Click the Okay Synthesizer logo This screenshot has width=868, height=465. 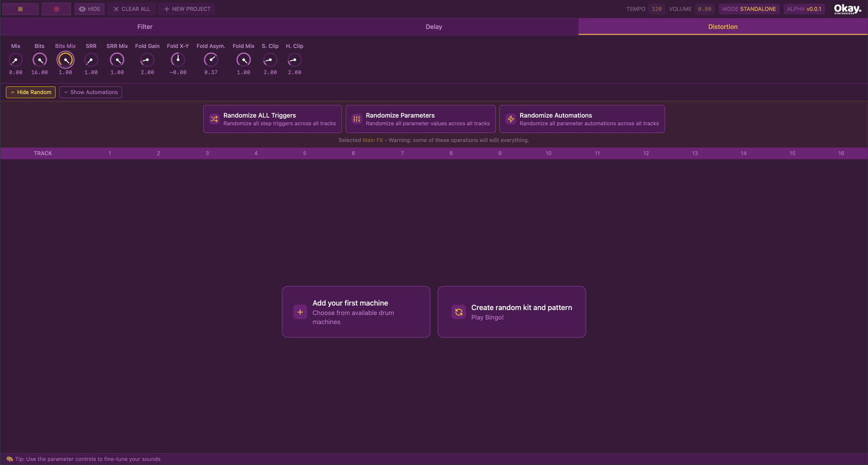(x=847, y=9)
